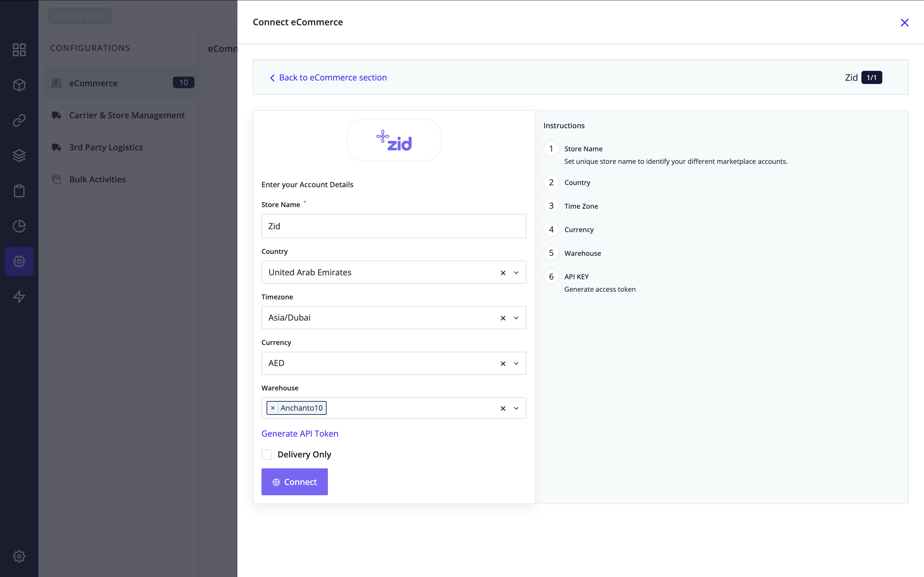Expand the Country dropdown
This screenshot has height=577, width=924.
516,272
